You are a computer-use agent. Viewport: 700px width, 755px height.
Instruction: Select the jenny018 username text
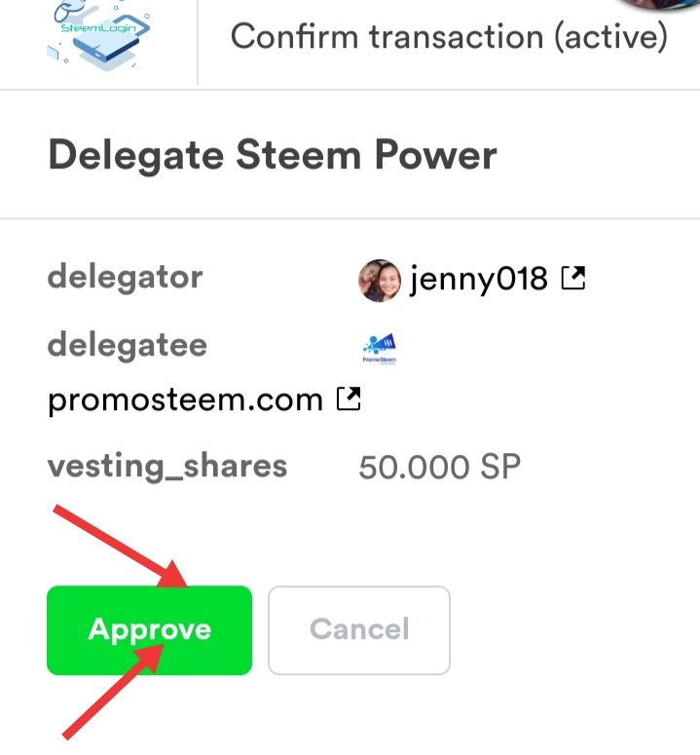point(479,281)
